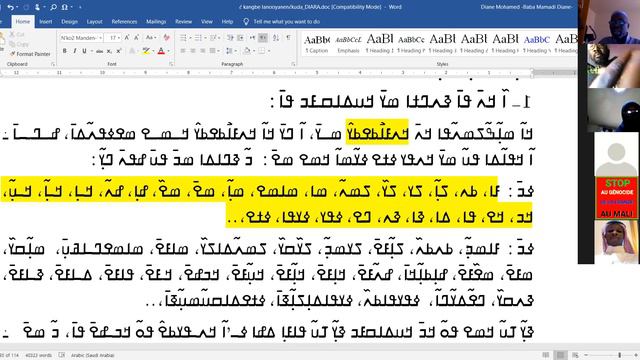Toggle right-to-left text direction button
640x360 pixels.
[263, 38]
